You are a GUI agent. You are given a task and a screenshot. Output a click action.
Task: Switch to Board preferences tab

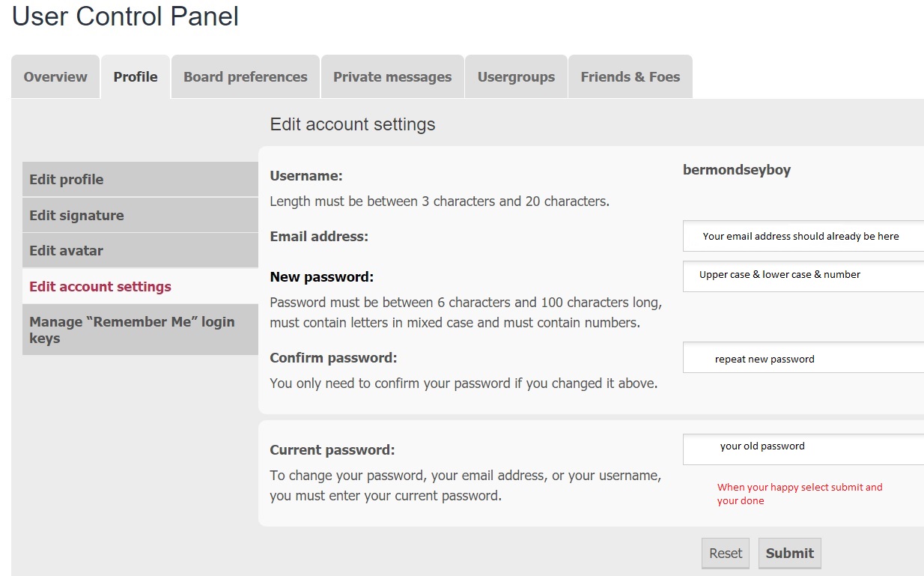pos(246,77)
